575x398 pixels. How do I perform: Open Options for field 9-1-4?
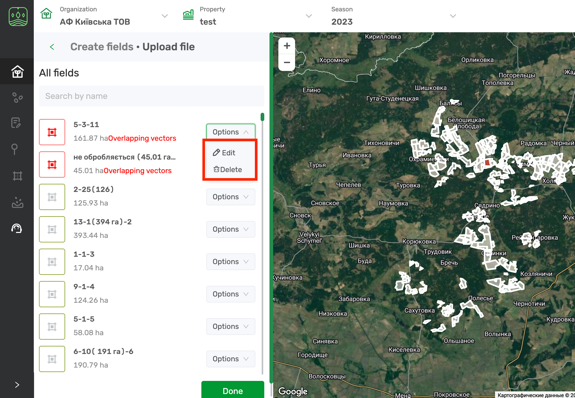pyautogui.click(x=231, y=294)
